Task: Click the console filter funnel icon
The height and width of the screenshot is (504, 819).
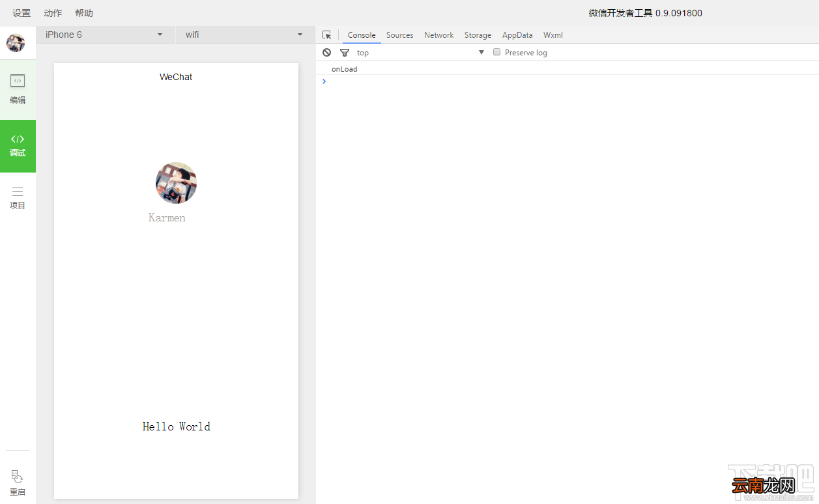Action: click(x=345, y=53)
